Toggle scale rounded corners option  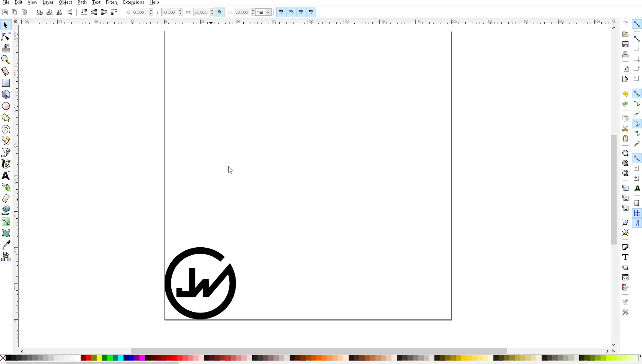(291, 12)
